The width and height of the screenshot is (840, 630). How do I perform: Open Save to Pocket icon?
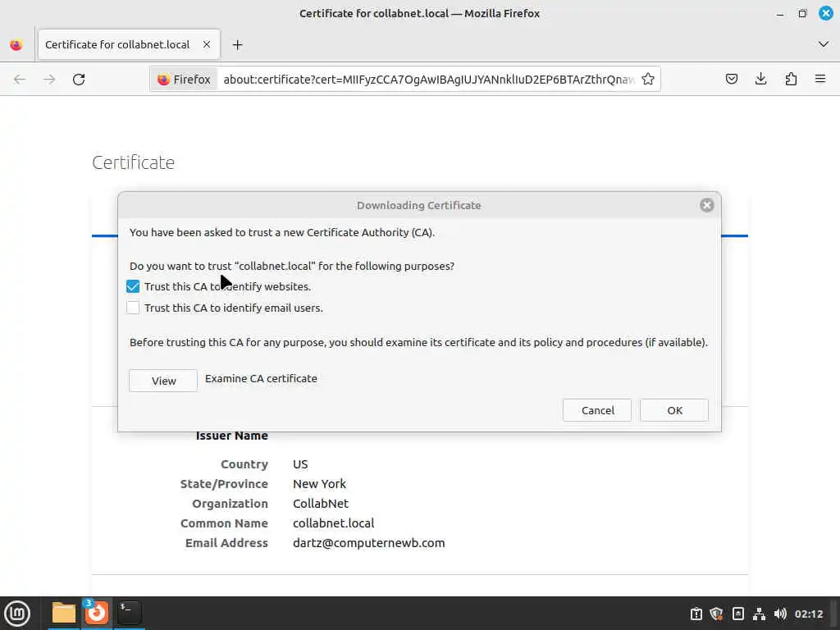pyautogui.click(x=731, y=80)
